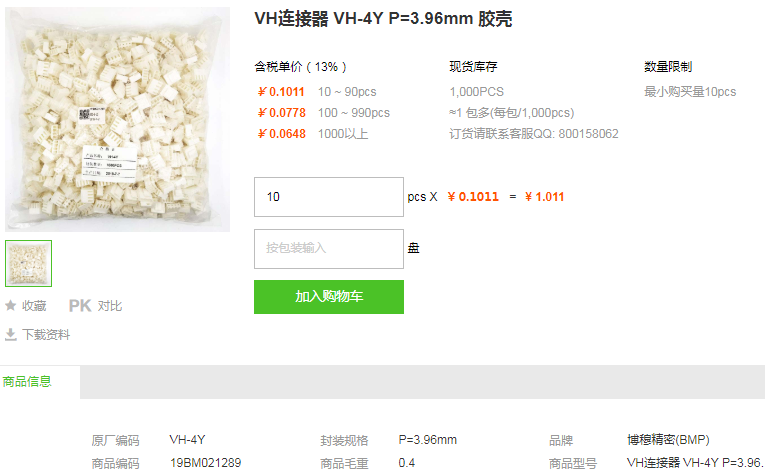Switch to the 商品信息 tab
Image resolution: width=765 pixels, height=472 pixels.
pos(27,382)
